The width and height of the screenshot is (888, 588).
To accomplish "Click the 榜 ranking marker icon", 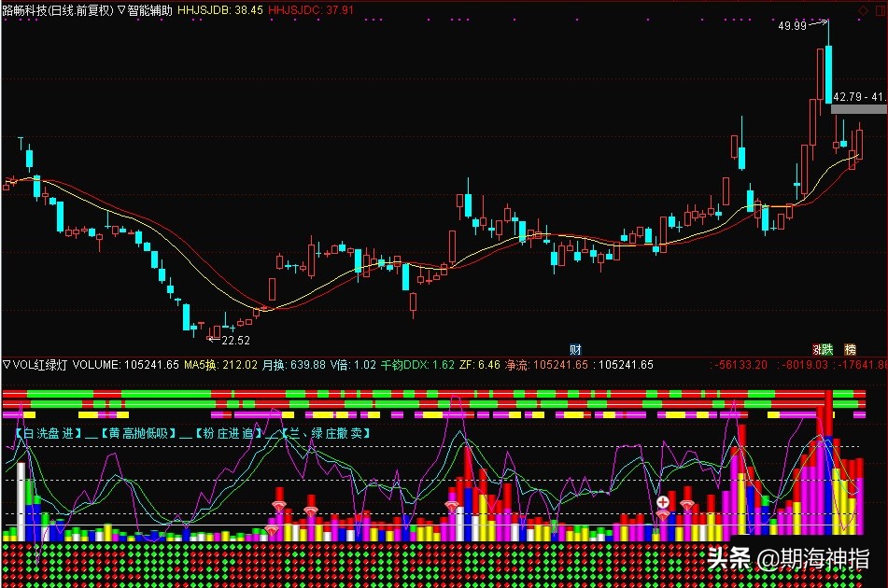I will pyautogui.click(x=850, y=349).
